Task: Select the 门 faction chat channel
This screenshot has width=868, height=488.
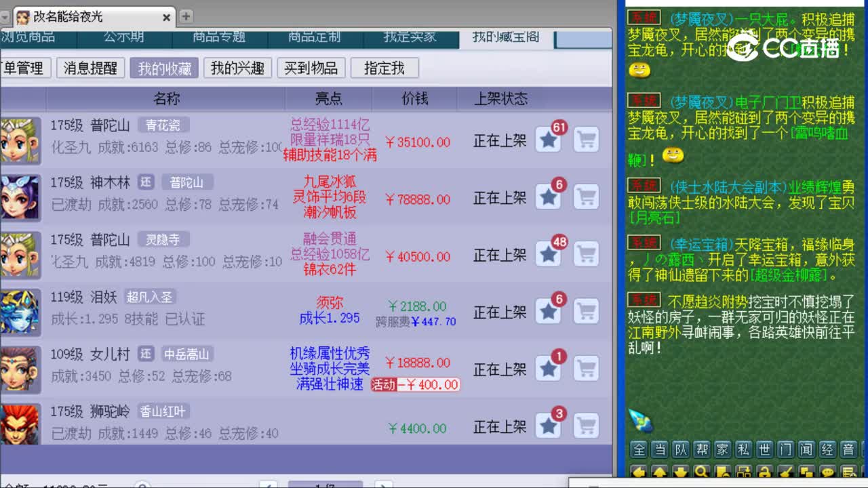Action: (x=786, y=449)
